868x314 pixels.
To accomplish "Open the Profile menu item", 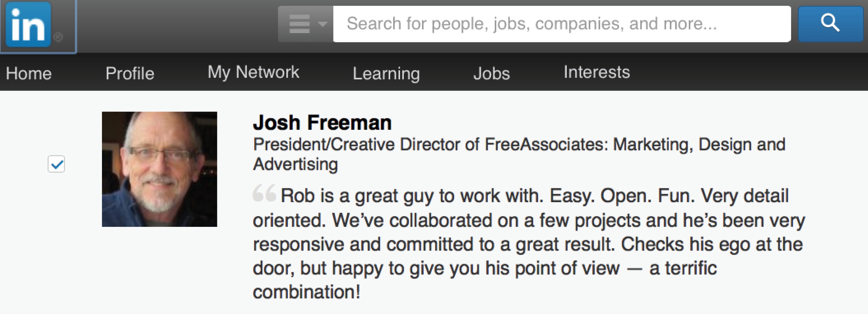I will [x=130, y=73].
